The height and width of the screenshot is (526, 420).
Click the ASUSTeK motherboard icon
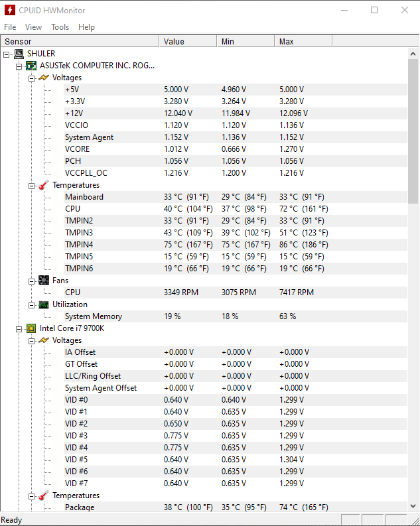point(31,66)
